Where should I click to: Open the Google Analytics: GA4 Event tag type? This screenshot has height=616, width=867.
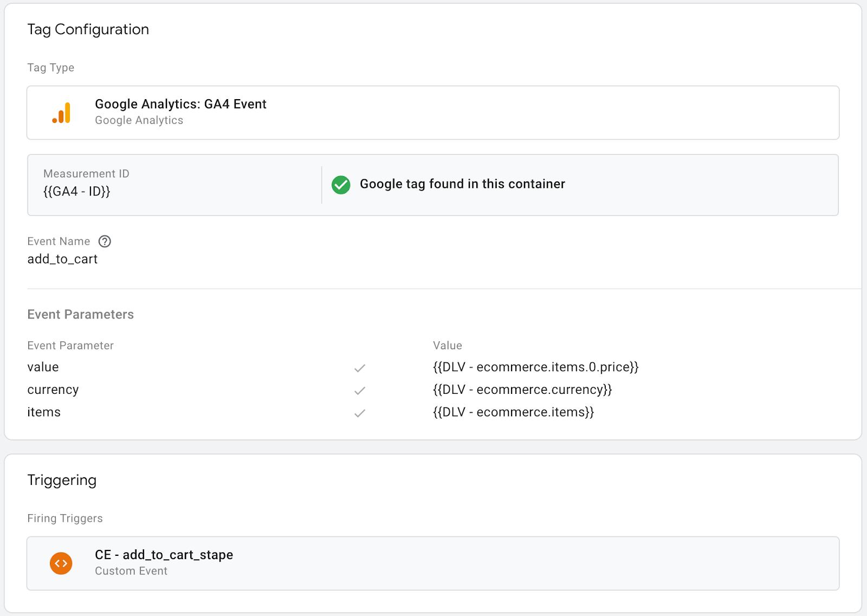point(433,113)
